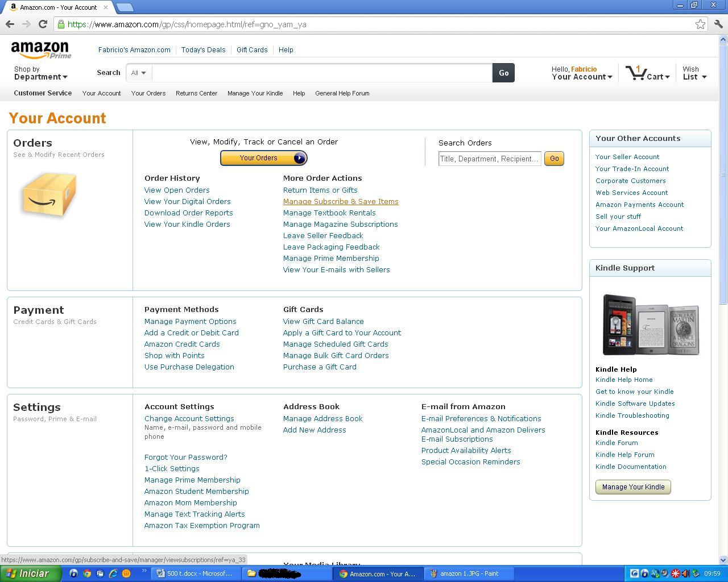Open the Wish List dropdown
This screenshot has width=728, height=582.
[694, 73]
